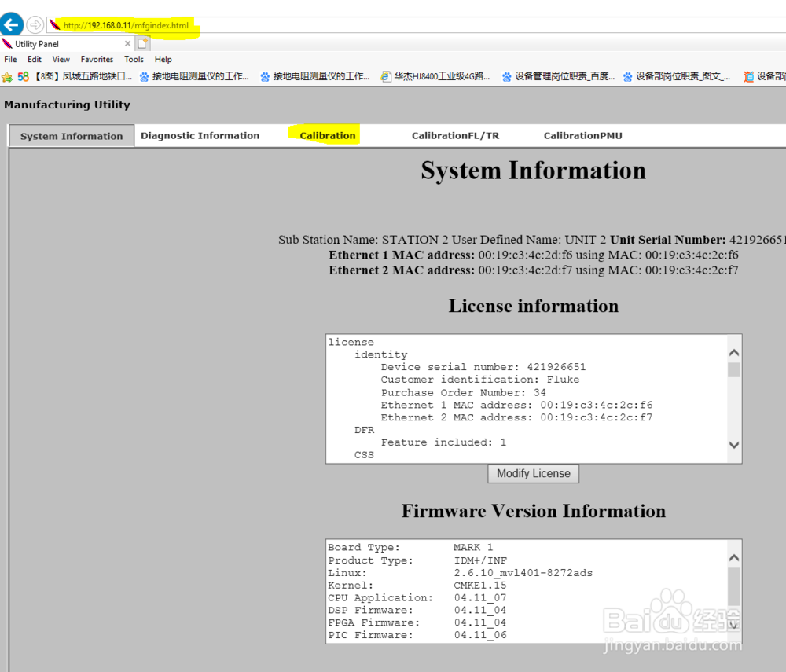Image resolution: width=786 pixels, height=672 pixels.
Task: Click the System Information page heading
Action: tap(534, 171)
